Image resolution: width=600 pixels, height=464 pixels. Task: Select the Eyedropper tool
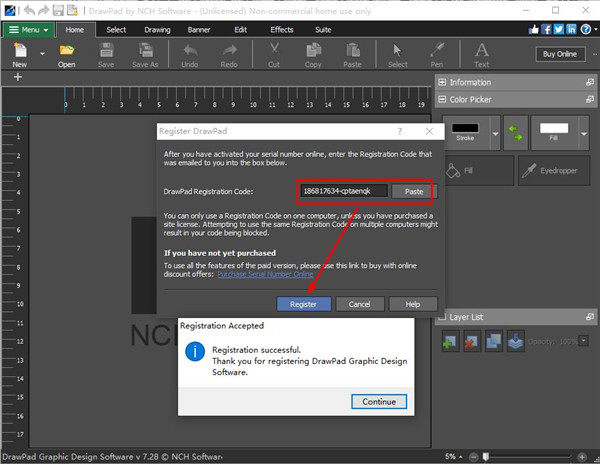[x=554, y=171]
